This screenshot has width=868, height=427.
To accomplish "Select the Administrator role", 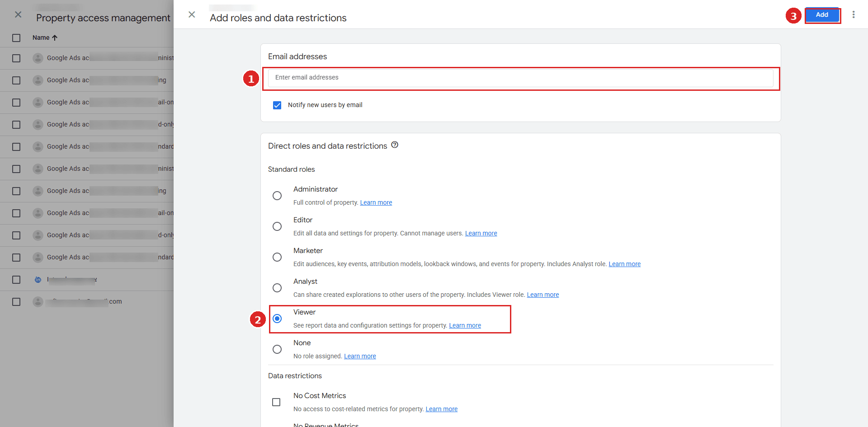I will tap(277, 196).
